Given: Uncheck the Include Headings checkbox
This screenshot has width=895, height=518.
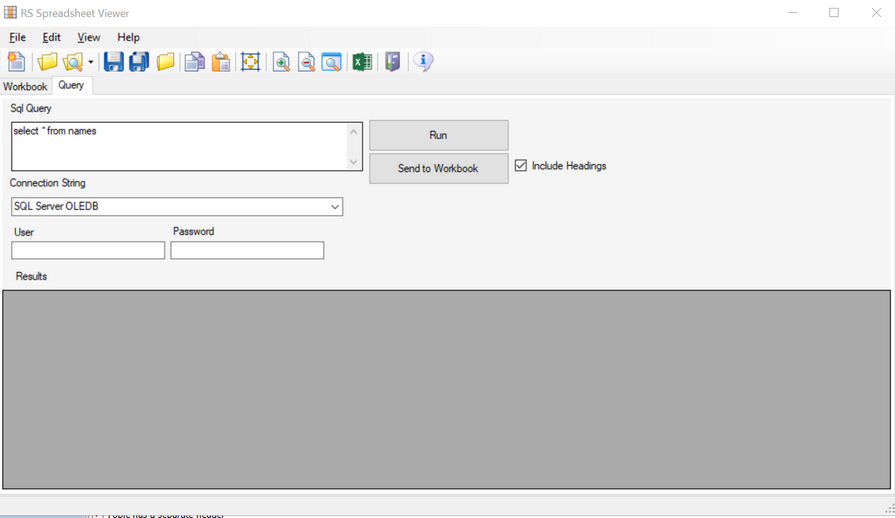Looking at the screenshot, I should click(521, 166).
